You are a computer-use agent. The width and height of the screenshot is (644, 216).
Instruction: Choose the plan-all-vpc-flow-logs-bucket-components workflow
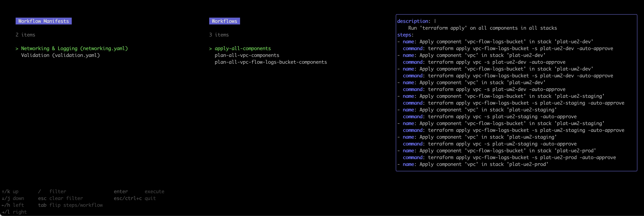coord(271,62)
